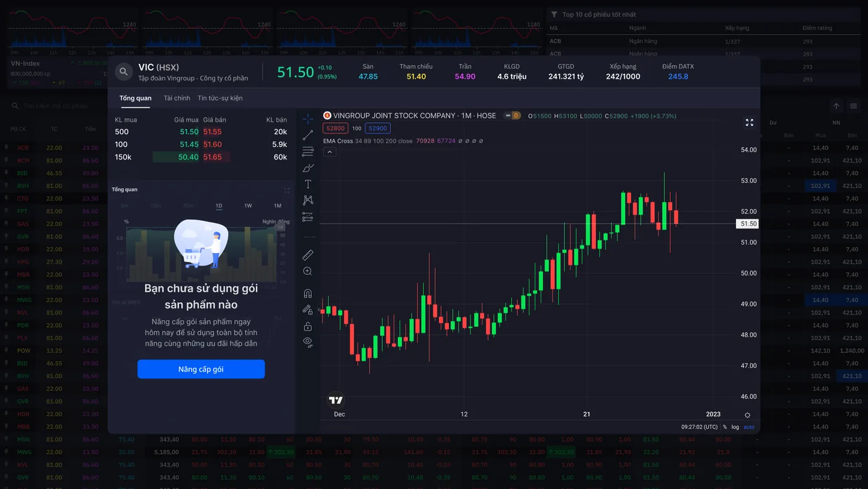The image size is (868, 489).
Task: Click the Tham chiếu value 51.40
Action: (x=416, y=76)
